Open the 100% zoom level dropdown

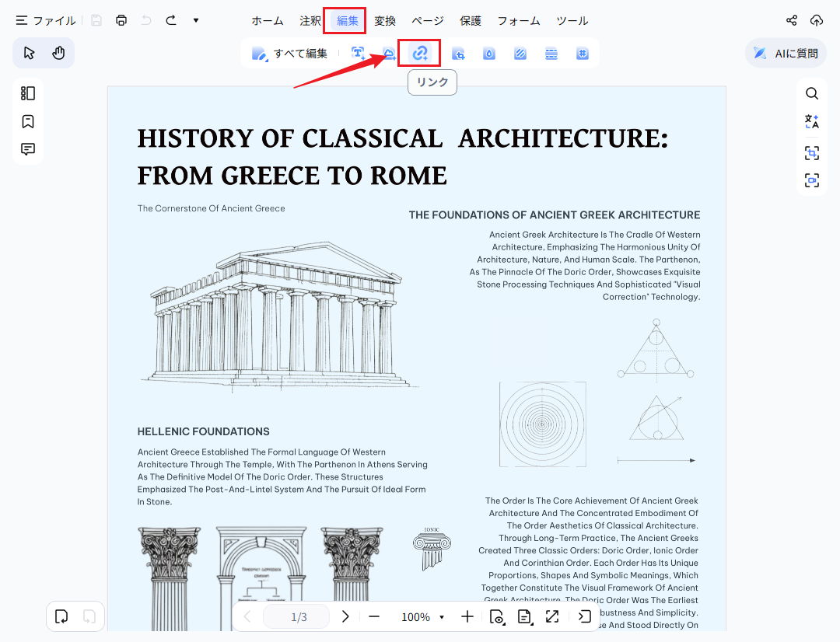(x=422, y=617)
